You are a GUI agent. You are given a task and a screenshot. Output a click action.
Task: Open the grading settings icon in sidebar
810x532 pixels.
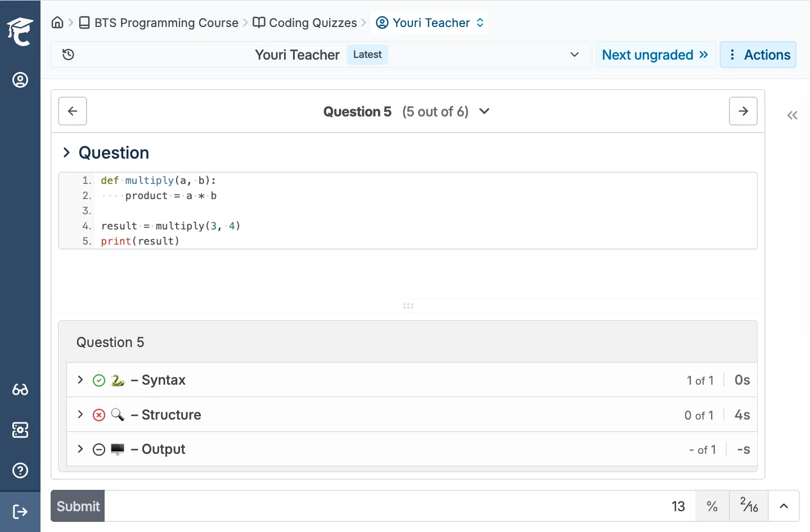pyautogui.click(x=20, y=430)
